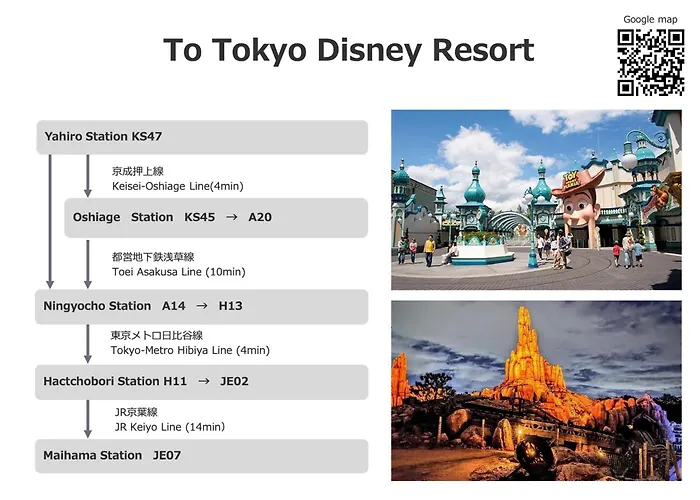Select the Hactchobori Station H11 → JE02 box
This screenshot has height=500, width=700.
click(x=202, y=382)
